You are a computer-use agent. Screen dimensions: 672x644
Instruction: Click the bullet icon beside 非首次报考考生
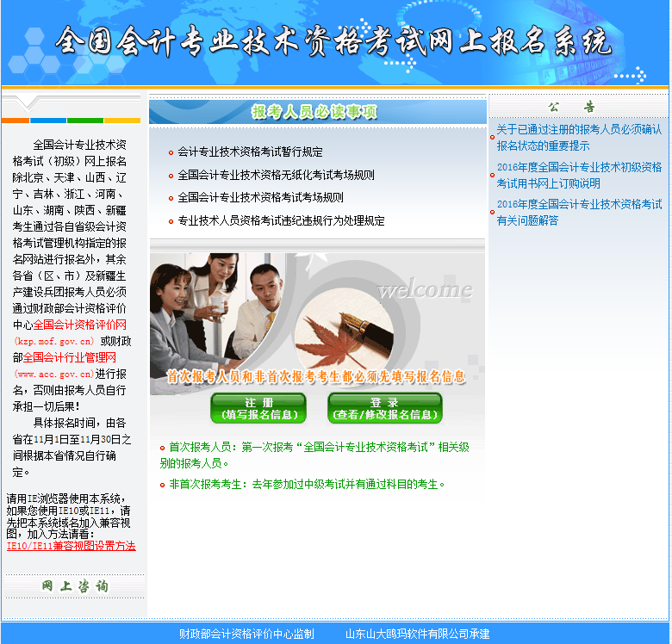(161, 485)
